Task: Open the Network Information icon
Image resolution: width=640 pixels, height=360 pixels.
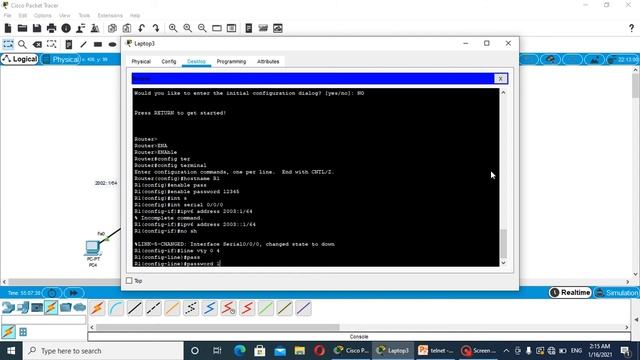Action: [x=66, y=28]
